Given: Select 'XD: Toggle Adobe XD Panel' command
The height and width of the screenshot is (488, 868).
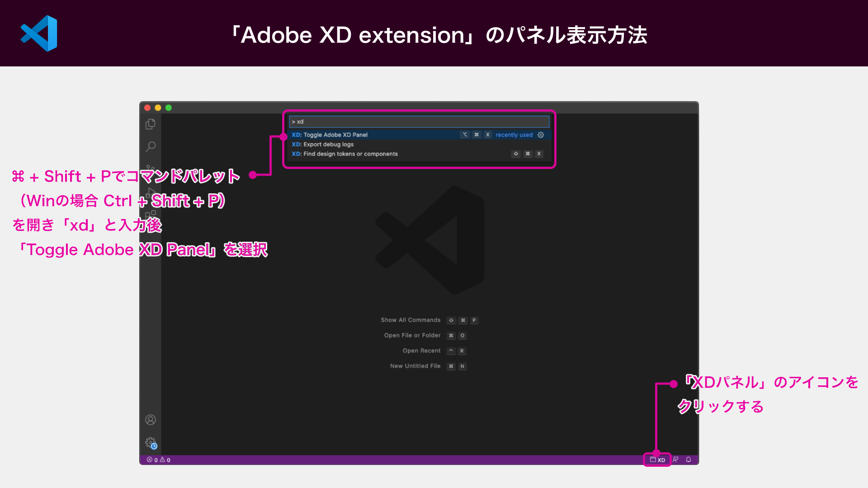Looking at the screenshot, I should 419,135.
